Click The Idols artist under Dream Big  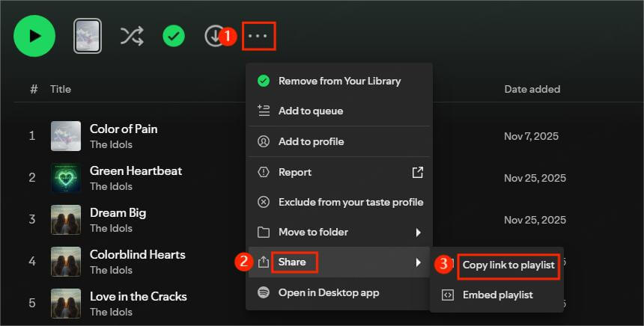112,228
